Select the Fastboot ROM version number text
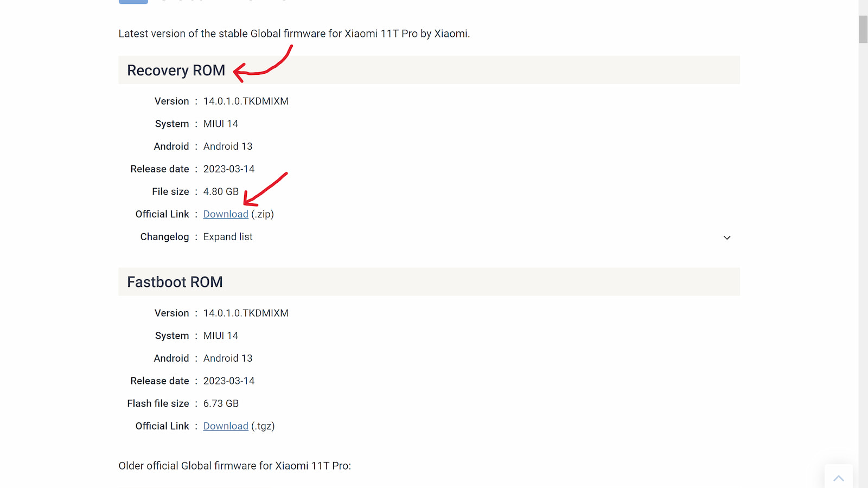Viewport: 868px width, 488px height. tap(246, 313)
